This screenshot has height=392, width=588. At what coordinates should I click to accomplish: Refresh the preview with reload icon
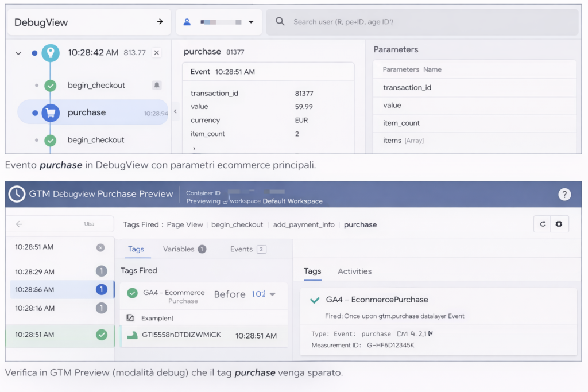click(x=542, y=224)
